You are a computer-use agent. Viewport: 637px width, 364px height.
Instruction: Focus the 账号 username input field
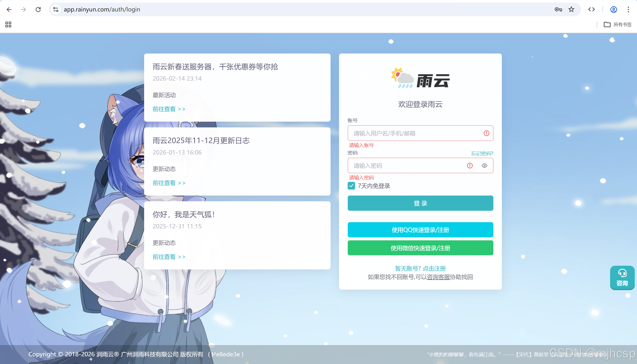pyautogui.click(x=415, y=133)
